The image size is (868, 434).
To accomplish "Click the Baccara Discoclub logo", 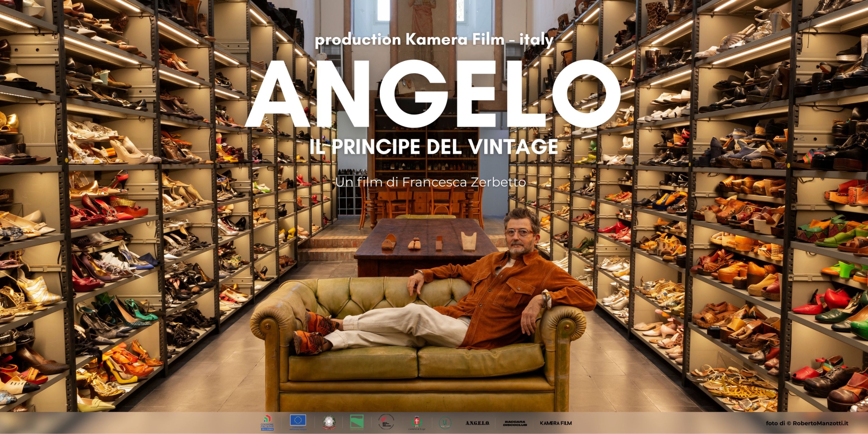I will 515,423.
